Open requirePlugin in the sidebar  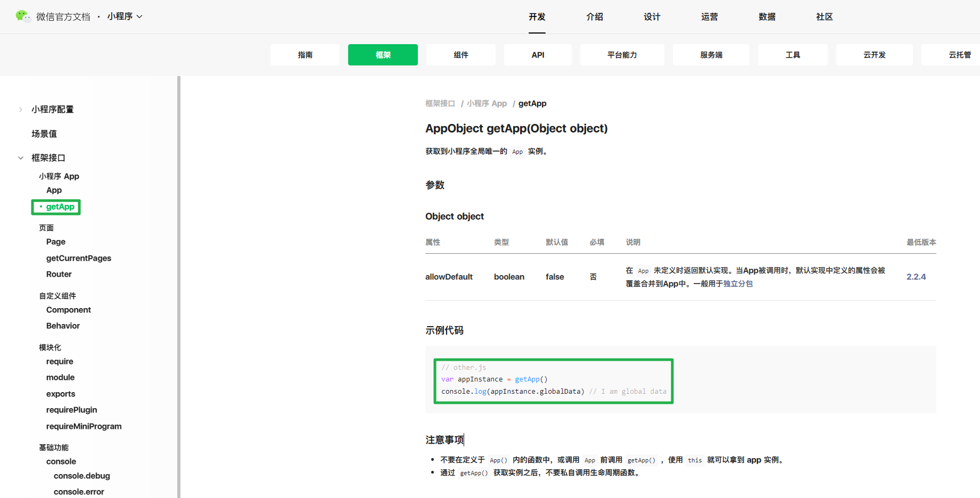[72, 410]
